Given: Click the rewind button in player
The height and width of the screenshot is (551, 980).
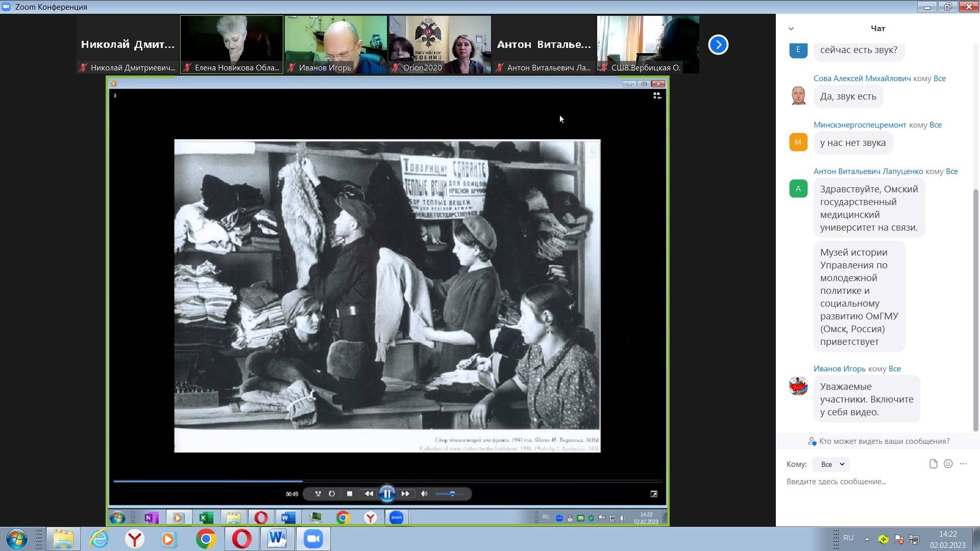Looking at the screenshot, I should 369,494.
